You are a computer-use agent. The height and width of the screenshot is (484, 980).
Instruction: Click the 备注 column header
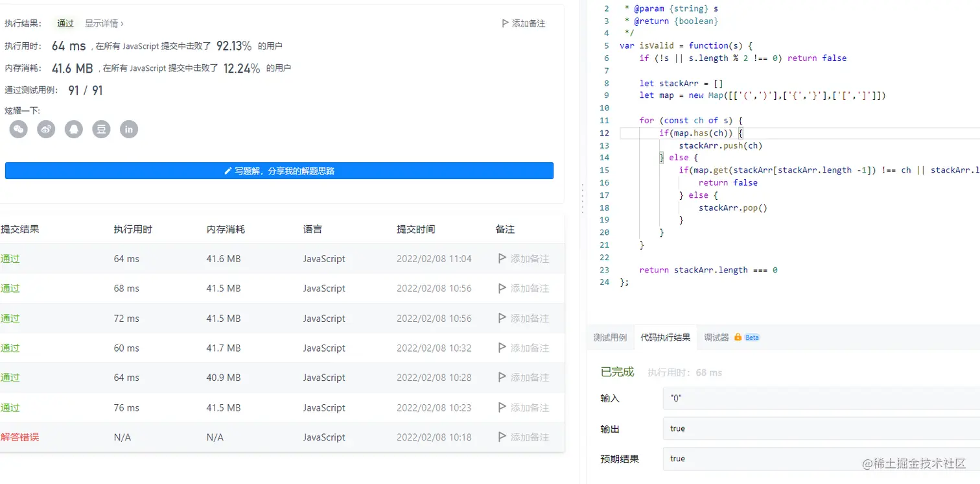coord(505,229)
